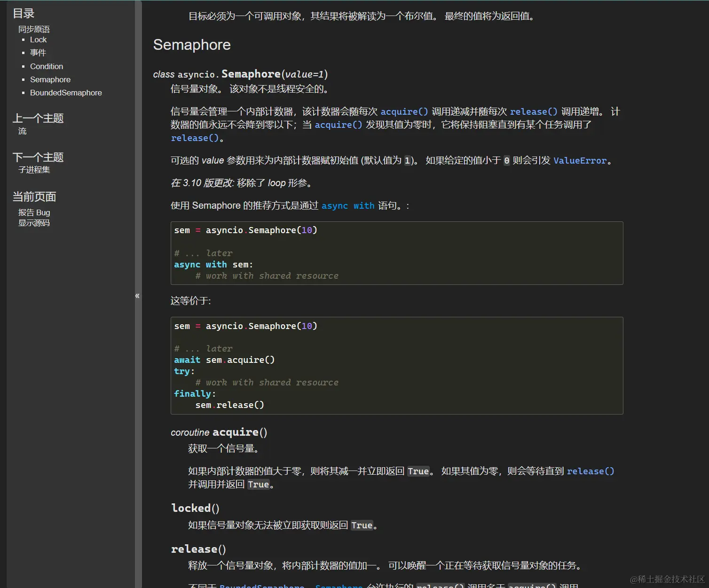709x588 pixels.
Task: Click the release() link in the acquire description
Action: tap(591, 471)
